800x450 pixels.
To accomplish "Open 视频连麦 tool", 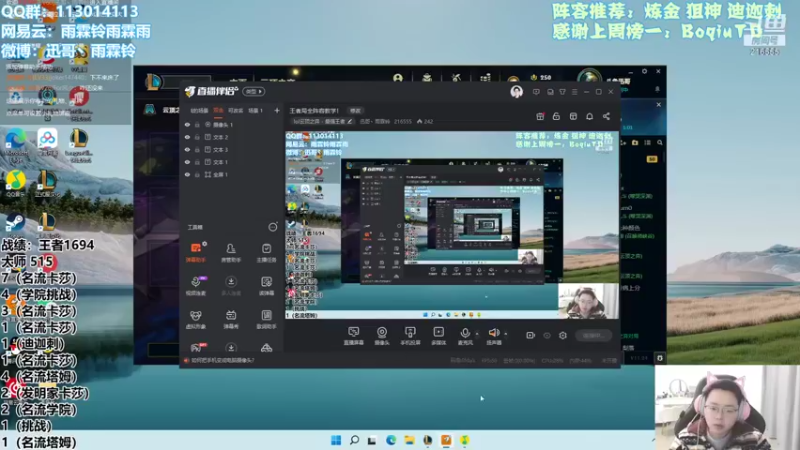I will [x=196, y=286].
